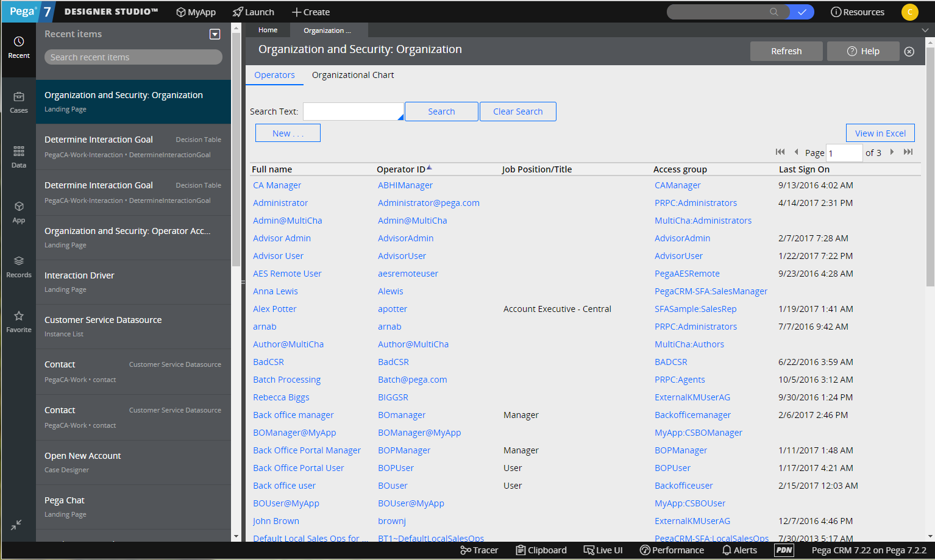The height and width of the screenshot is (560, 935).
Task: Switch to the Organizational Chart tab
Action: (x=353, y=75)
